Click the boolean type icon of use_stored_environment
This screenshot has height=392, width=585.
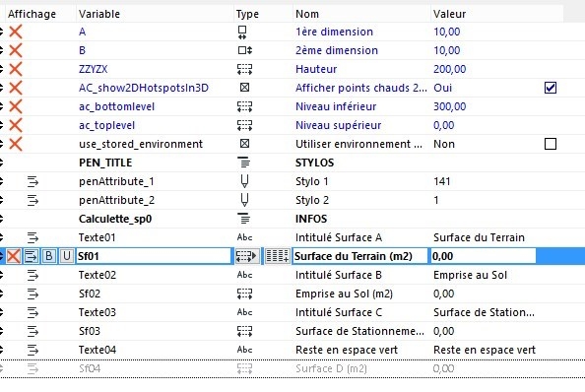(x=244, y=144)
